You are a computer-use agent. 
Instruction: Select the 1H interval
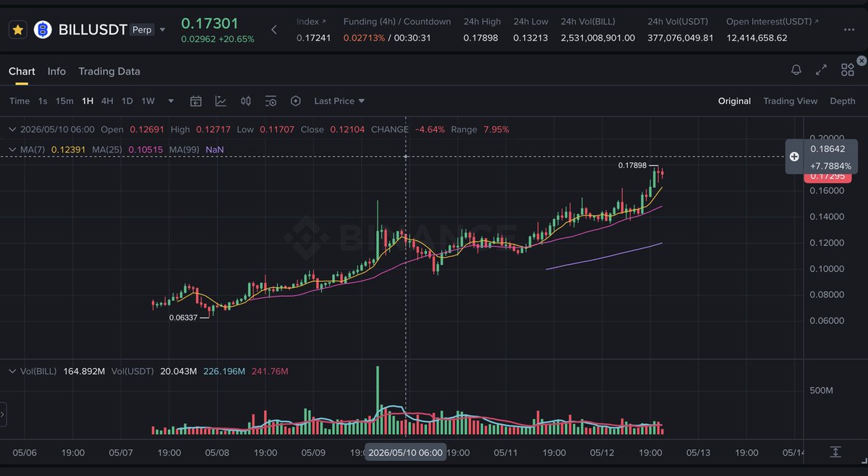point(88,101)
